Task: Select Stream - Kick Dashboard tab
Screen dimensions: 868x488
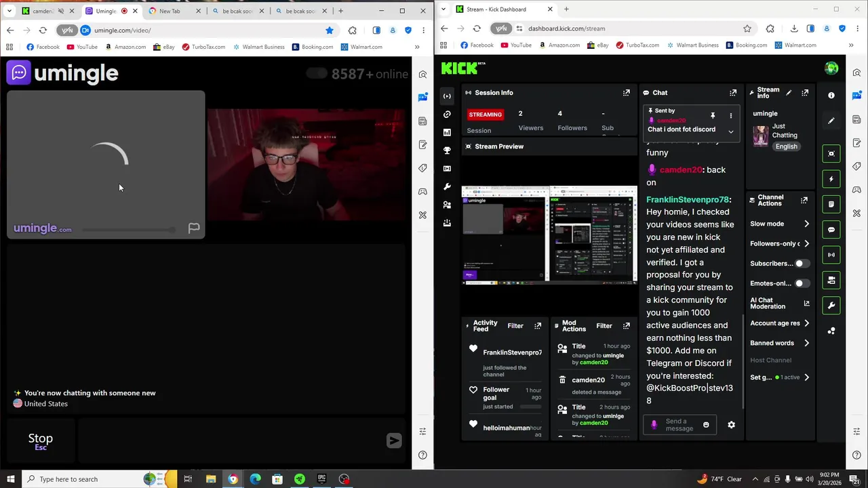Action: coord(505,9)
